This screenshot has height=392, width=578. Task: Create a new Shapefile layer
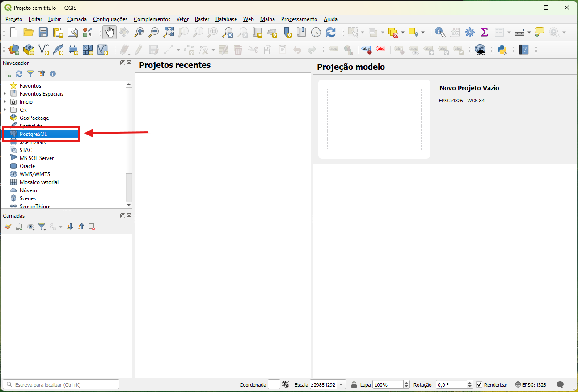click(43, 49)
